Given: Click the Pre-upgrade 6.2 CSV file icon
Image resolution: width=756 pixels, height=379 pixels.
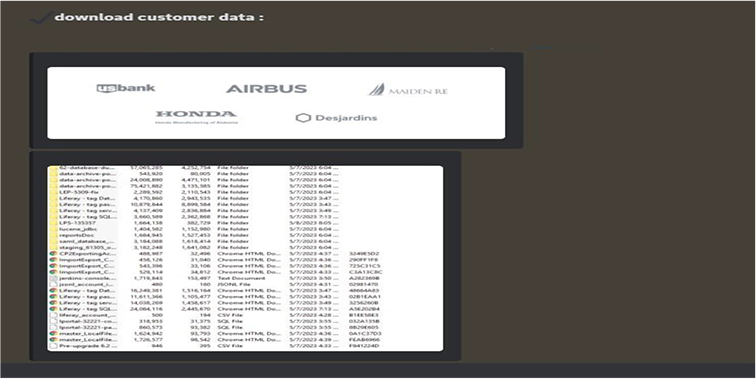Looking at the screenshot, I should [54, 346].
